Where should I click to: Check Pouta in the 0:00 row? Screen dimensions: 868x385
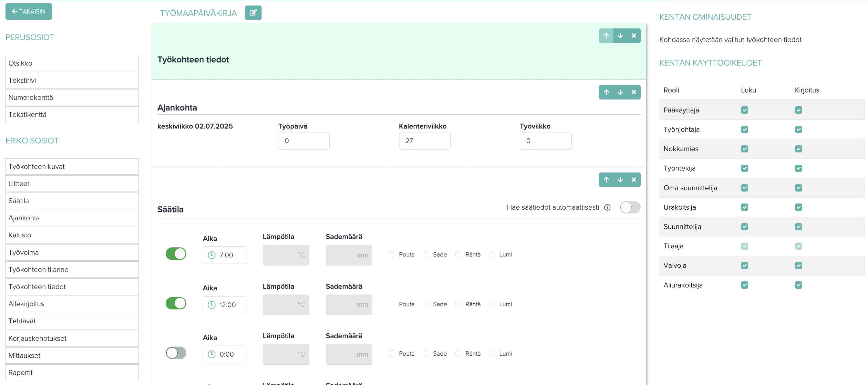click(392, 353)
